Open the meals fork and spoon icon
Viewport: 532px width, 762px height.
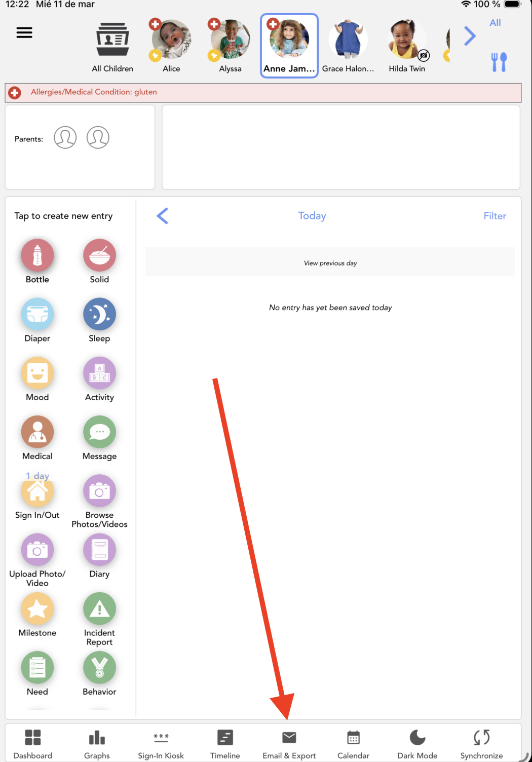pos(499,62)
